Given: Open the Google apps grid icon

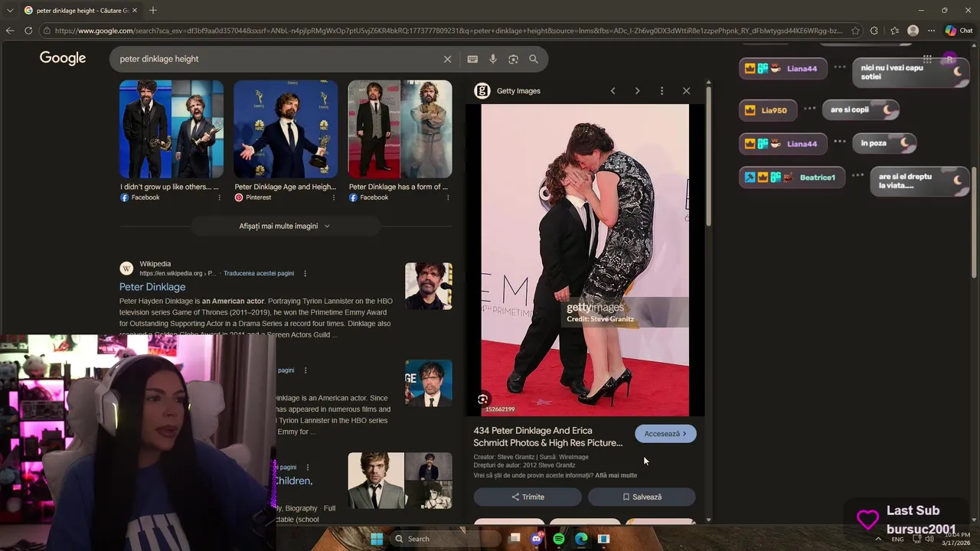Looking at the screenshot, I should click(x=927, y=59).
